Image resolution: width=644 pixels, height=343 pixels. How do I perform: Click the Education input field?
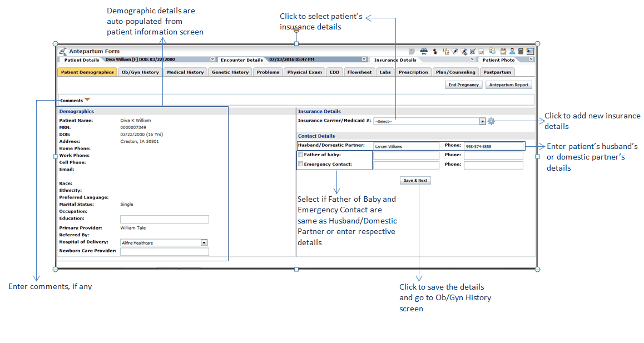point(165,220)
